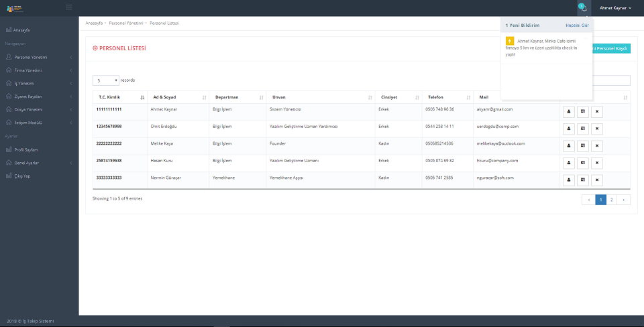
Task: Delete Ahmet Kaynar with the X icon
Action: point(597,112)
